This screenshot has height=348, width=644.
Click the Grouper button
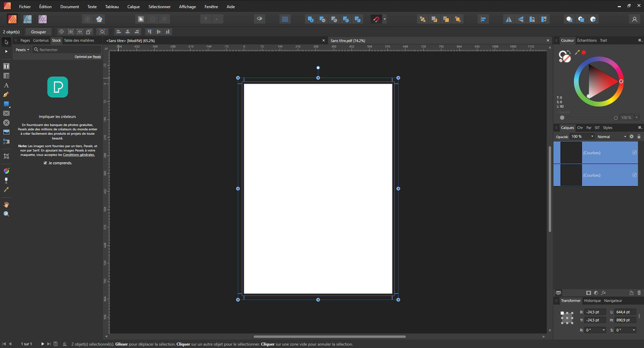[38, 32]
